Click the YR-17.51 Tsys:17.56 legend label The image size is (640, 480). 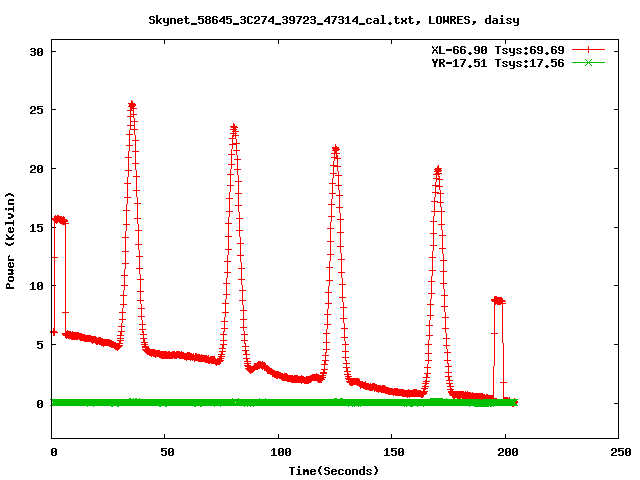498,63
